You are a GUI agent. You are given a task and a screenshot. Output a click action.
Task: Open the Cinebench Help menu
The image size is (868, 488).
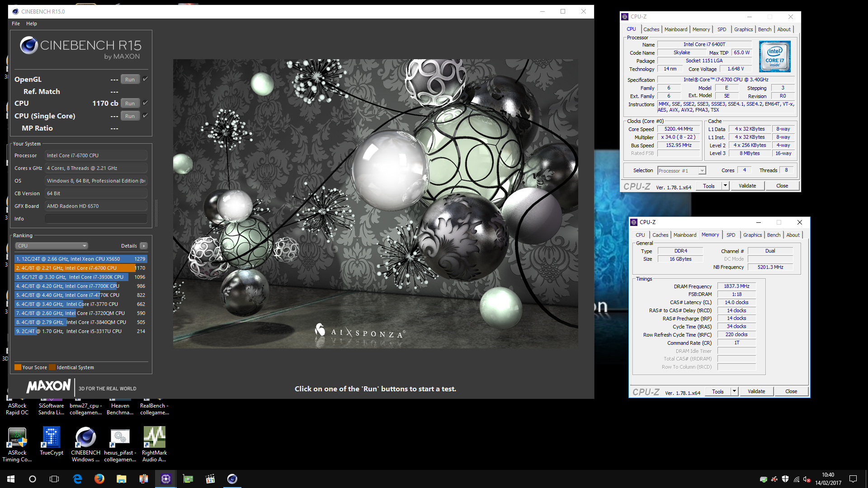pos(32,23)
